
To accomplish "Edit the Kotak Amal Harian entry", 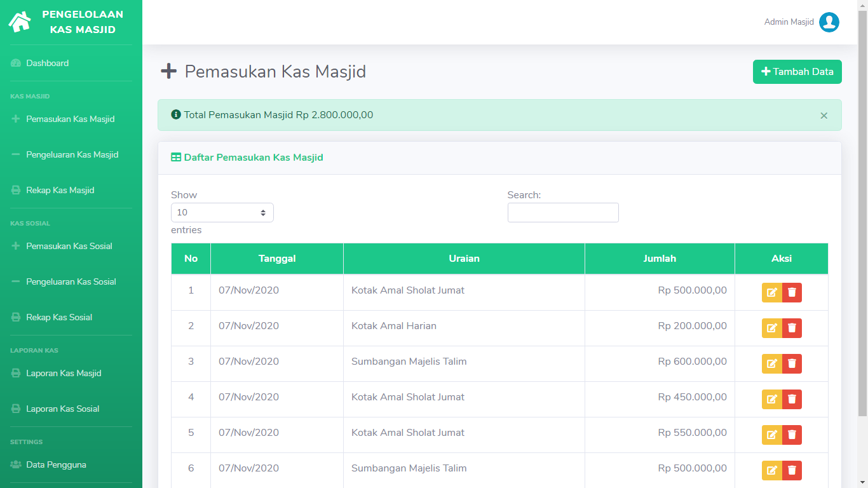I will [772, 328].
